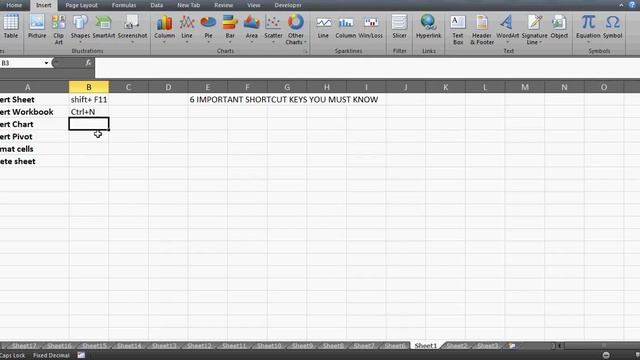Insert a Scatter chart

(273, 29)
